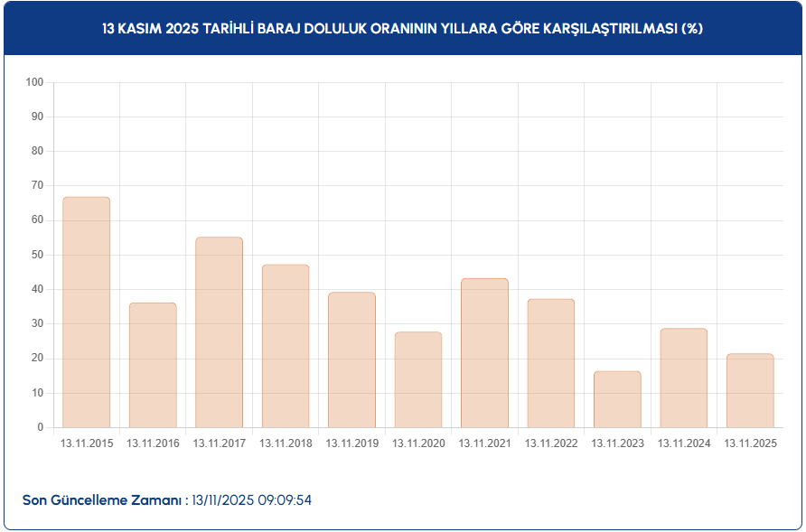Click the 50 value on the y-axis
Screen dimensions: 806x532
coord(38,255)
